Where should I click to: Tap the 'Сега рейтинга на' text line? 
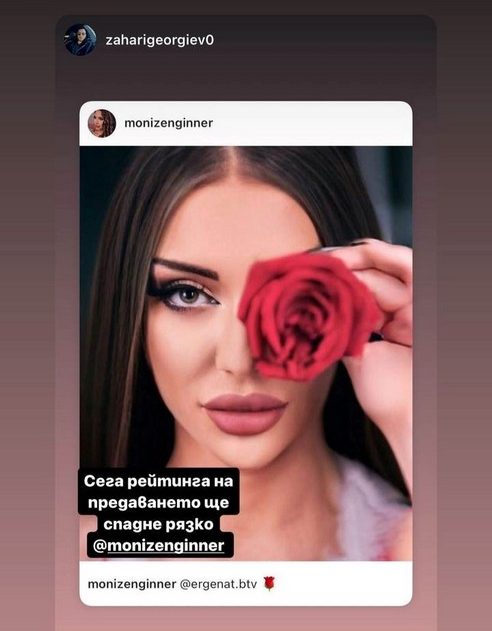click(159, 481)
